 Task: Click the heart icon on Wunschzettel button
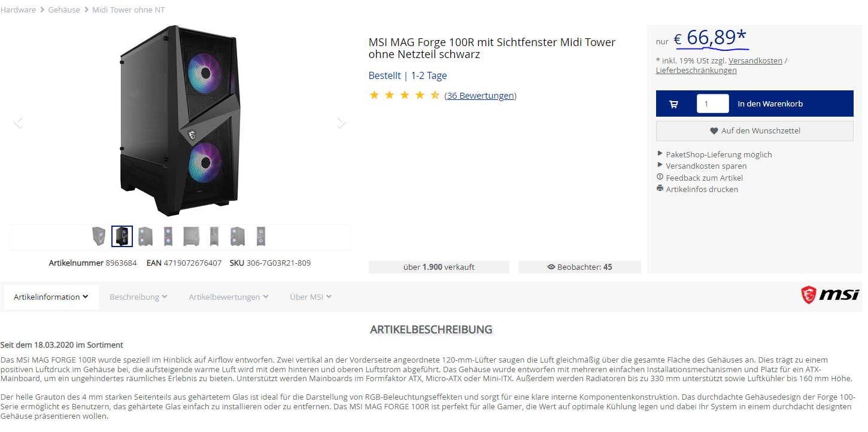(714, 131)
